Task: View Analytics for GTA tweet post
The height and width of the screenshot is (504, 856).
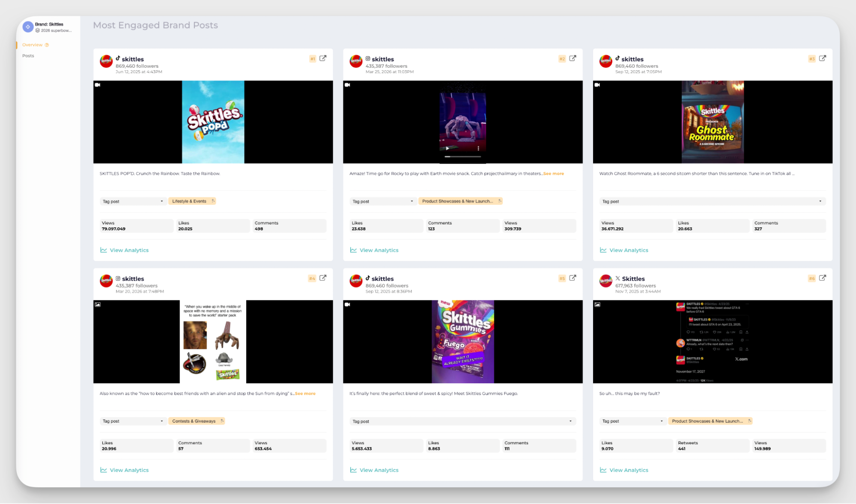Action: point(624,470)
